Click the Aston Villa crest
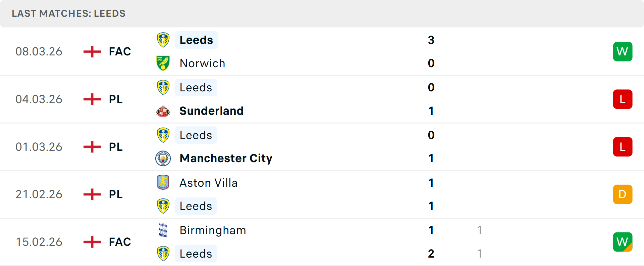The width and height of the screenshot is (644, 266). click(163, 183)
